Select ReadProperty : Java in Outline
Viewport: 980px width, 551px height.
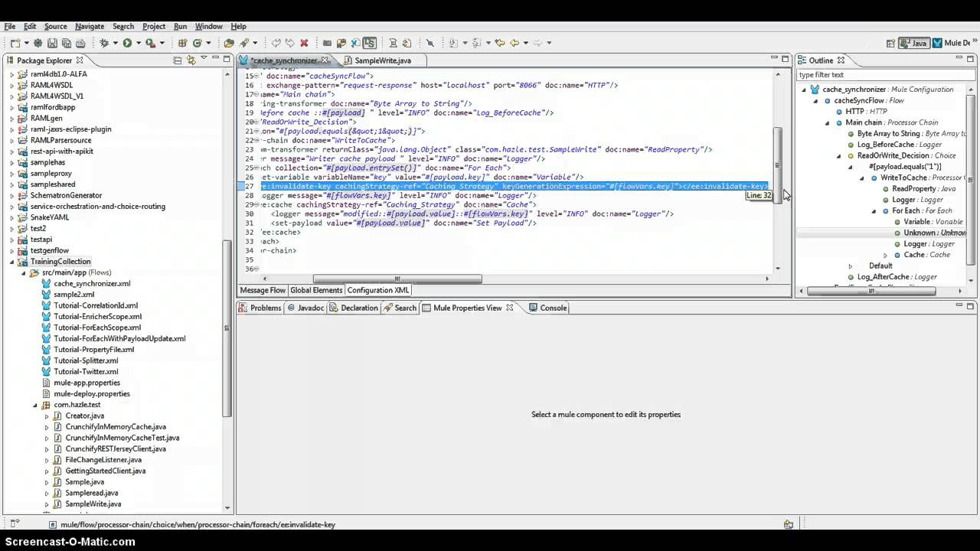tap(923, 188)
